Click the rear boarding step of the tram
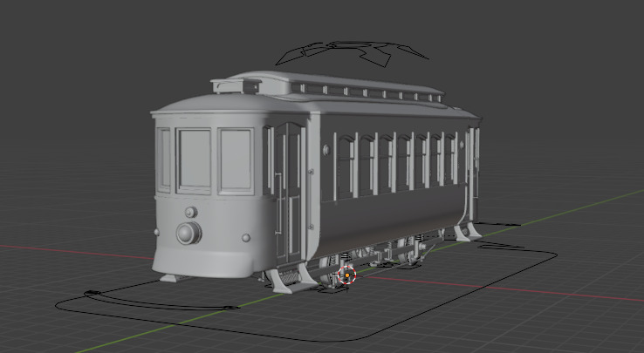 coord(467,232)
